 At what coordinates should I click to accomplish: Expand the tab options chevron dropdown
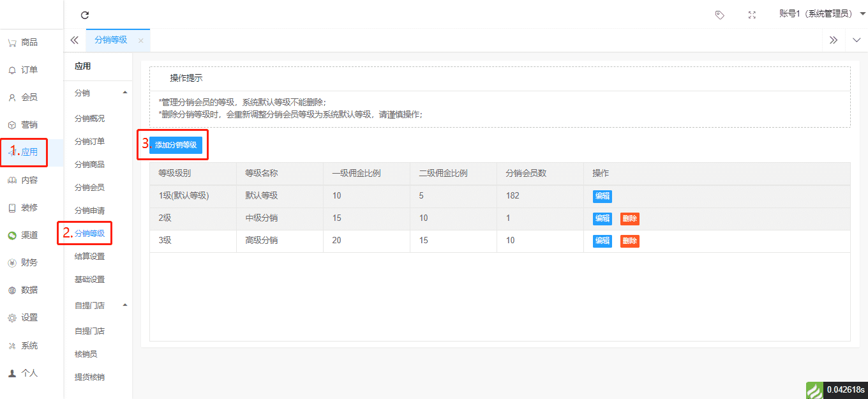tap(857, 40)
